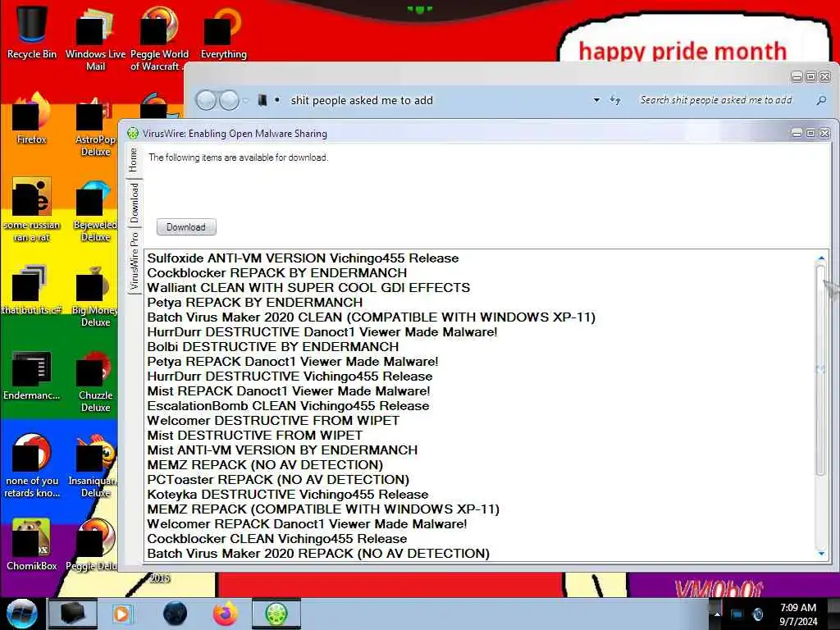Select 'Sulfoxide ANTI-VM VERSION Vichingo455 Release'
The height and width of the screenshot is (630, 840).
click(x=304, y=258)
